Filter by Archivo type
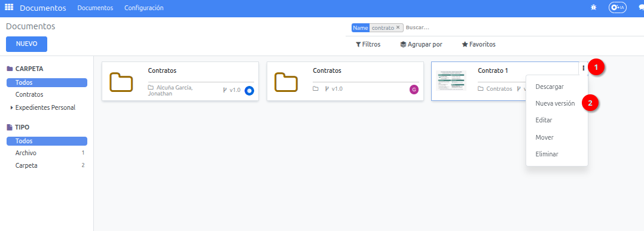644x231 pixels. click(x=26, y=153)
